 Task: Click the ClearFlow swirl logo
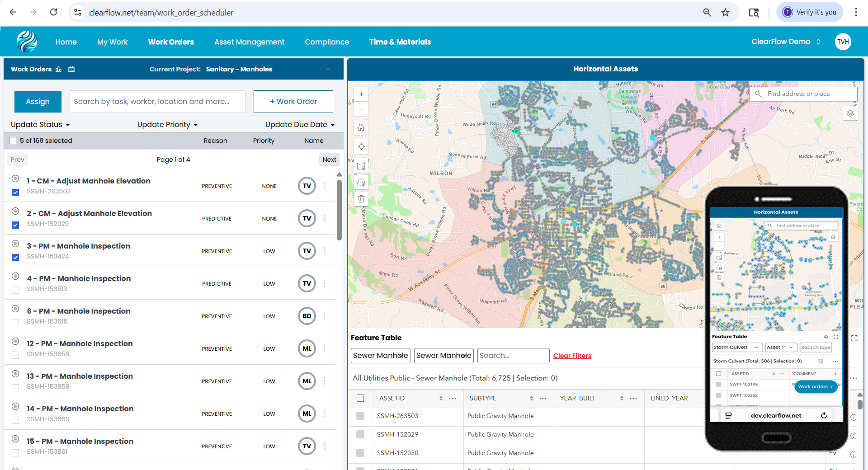pyautogui.click(x=27, y=42)
